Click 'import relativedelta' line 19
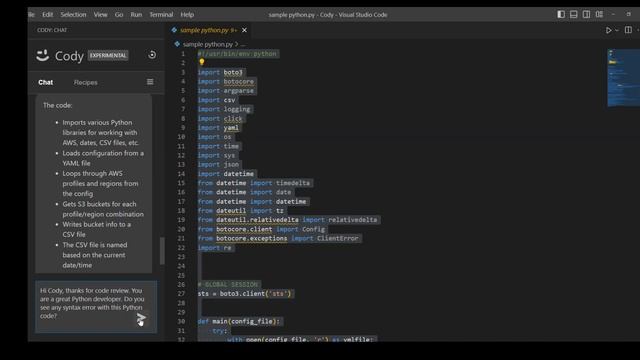The height and width of the screenshot is (360, 640). coord(340,220)
